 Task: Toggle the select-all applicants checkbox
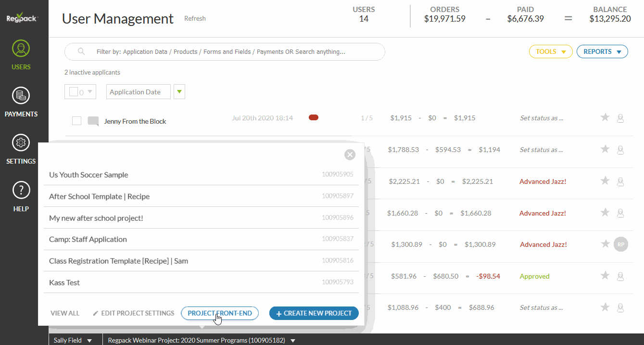(x=74, y=92)
